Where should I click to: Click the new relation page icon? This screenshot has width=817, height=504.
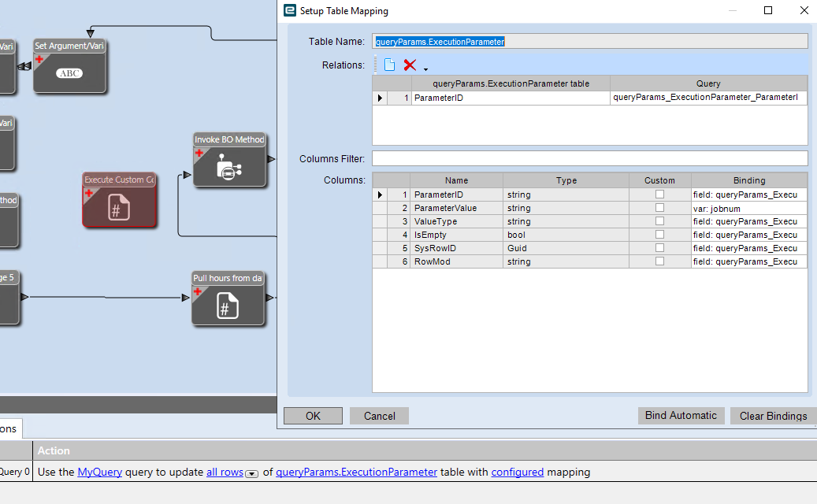[x=389, y=65]
